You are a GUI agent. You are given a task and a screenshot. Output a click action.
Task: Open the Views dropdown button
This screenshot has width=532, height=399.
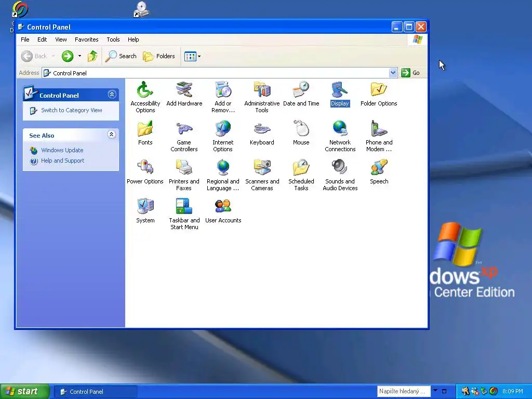pos(192,56)
